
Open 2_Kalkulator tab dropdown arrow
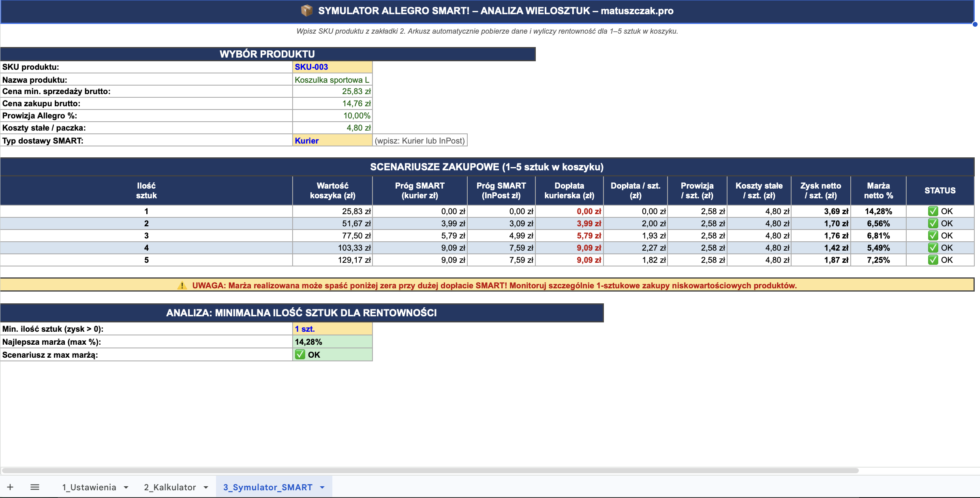206,487
